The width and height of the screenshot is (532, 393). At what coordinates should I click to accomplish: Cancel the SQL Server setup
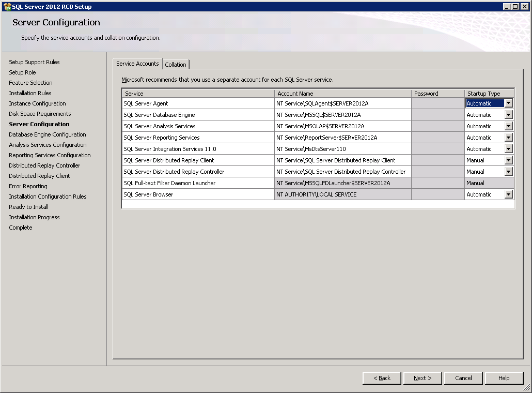pos(463,378)
